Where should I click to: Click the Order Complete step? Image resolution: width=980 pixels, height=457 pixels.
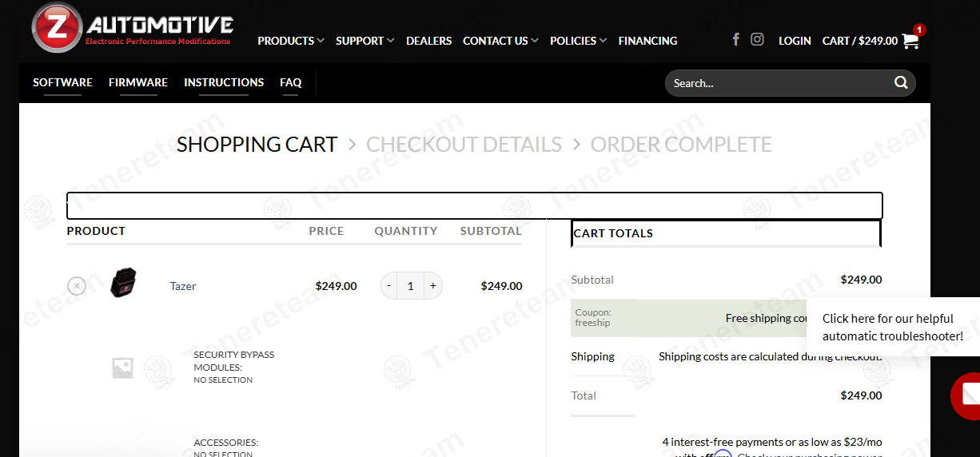pos(681,145)
